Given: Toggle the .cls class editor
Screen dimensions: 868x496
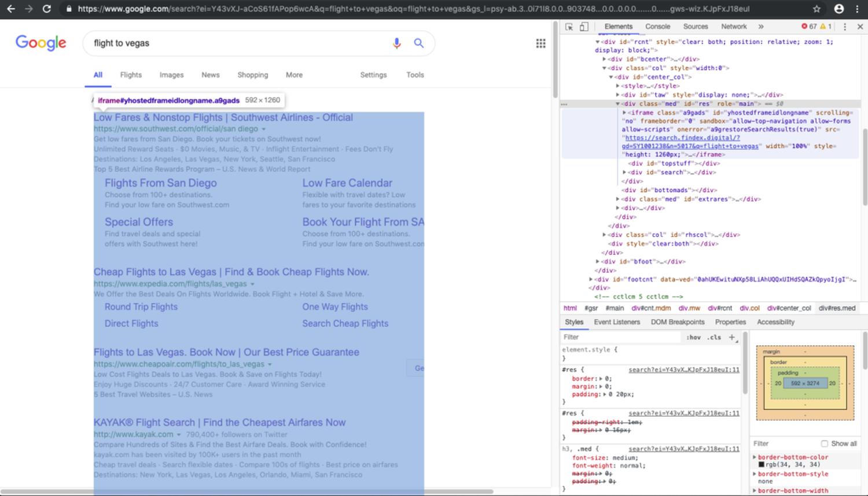Looking at the screenshot, I should coord(714,337).
